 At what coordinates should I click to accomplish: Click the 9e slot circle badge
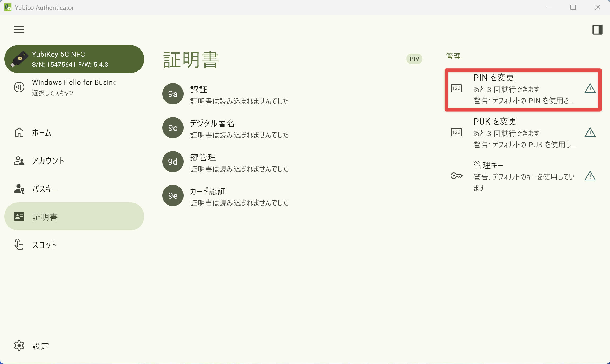click(x=173, y=196)
